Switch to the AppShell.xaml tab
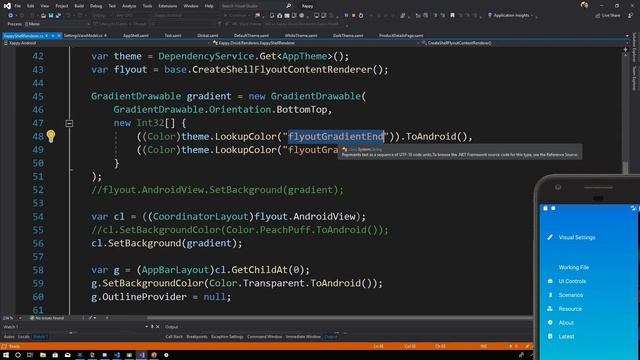Image resolution: width=640 pixels, height=360 pixels. pos(136,36)
